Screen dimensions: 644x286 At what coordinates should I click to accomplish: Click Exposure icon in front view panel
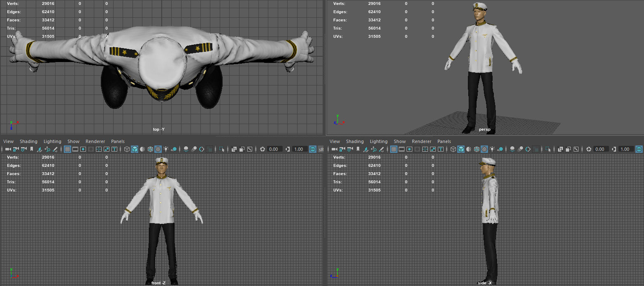(263, 149)
